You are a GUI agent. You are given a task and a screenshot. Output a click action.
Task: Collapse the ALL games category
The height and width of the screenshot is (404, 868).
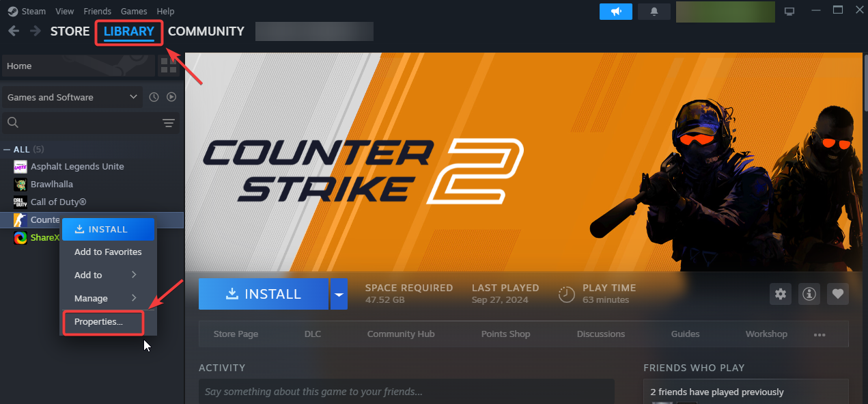[x=7, y=149]
